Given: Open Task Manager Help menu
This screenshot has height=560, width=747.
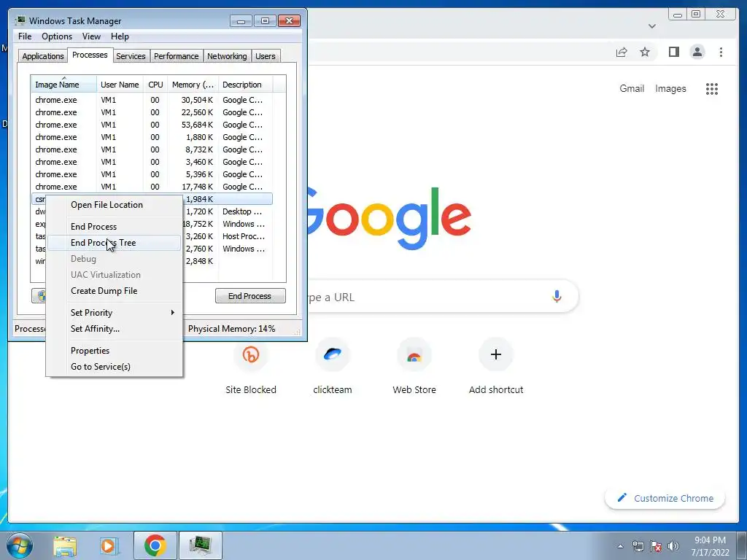Looking at the screenshot, I should tap(120, 36).
